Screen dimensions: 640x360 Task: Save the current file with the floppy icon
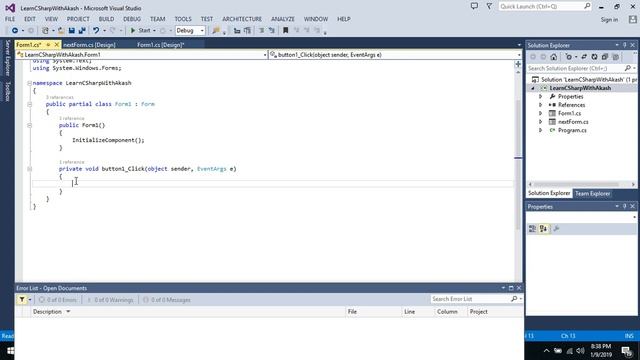pos(71,31)
